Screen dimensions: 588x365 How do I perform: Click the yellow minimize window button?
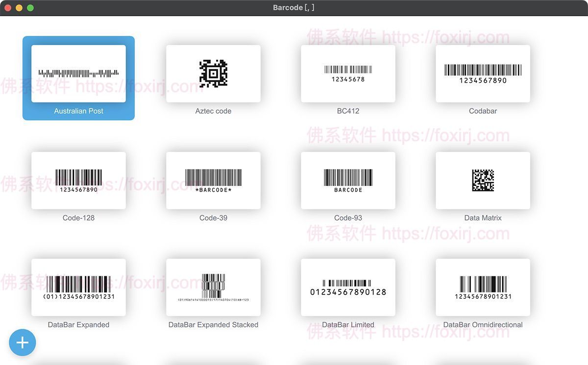point(19,8)
